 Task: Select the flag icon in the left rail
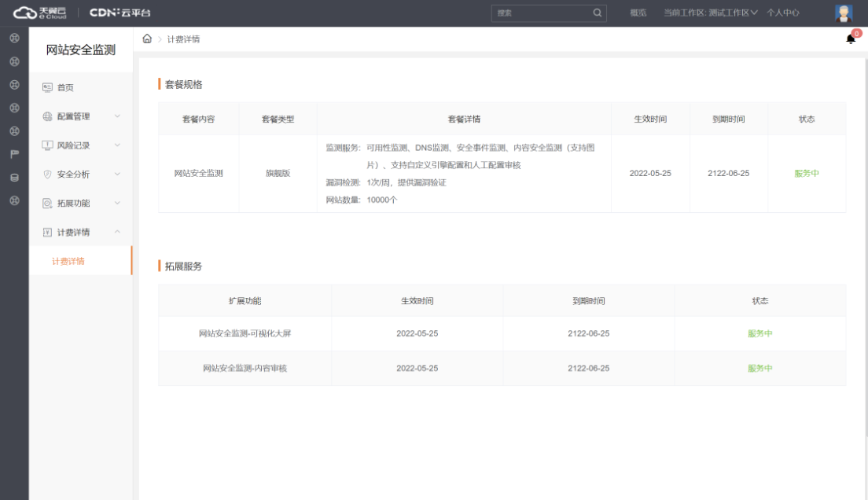(x=13, y=154)
